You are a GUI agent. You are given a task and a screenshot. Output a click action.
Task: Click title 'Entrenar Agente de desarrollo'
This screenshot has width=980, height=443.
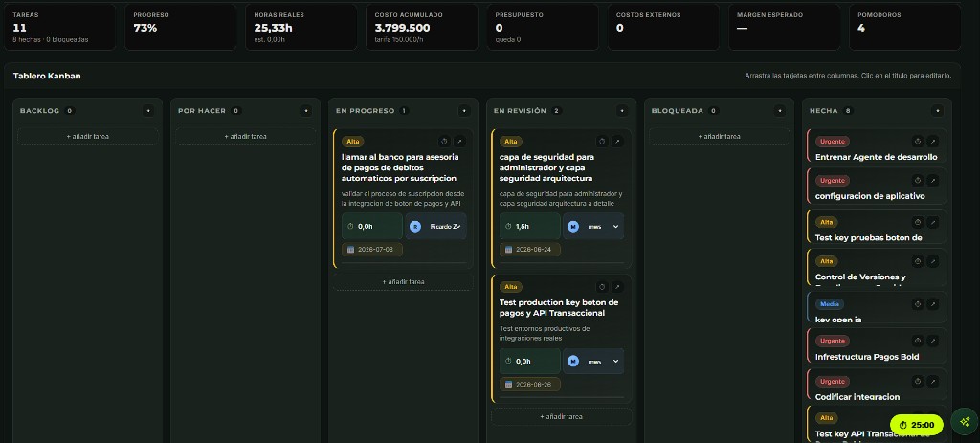(x=877, y=157)
